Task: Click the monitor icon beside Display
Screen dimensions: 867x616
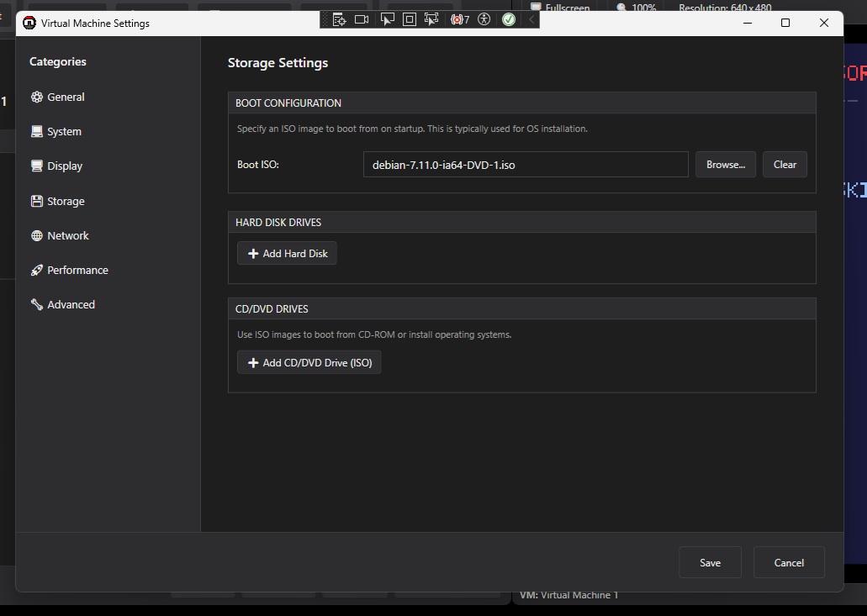Action: coord(36,166)
